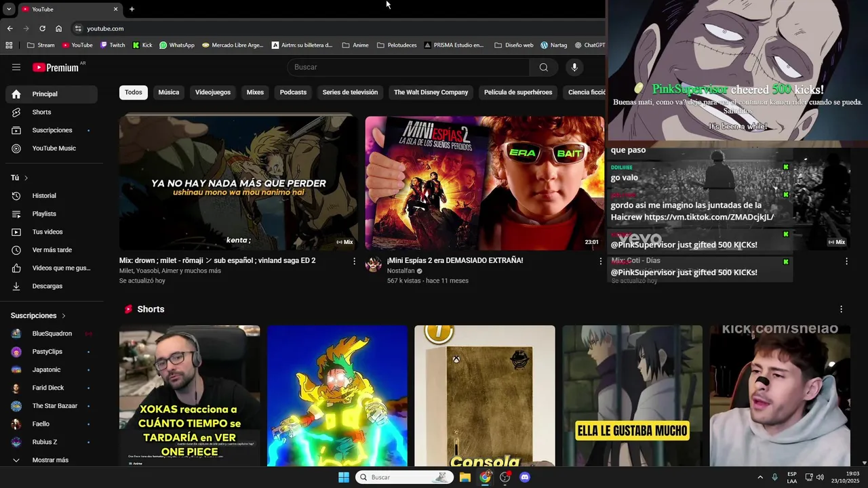Open a new browser tab
This screenshot has width=868, height=488.
click(132, 9)
